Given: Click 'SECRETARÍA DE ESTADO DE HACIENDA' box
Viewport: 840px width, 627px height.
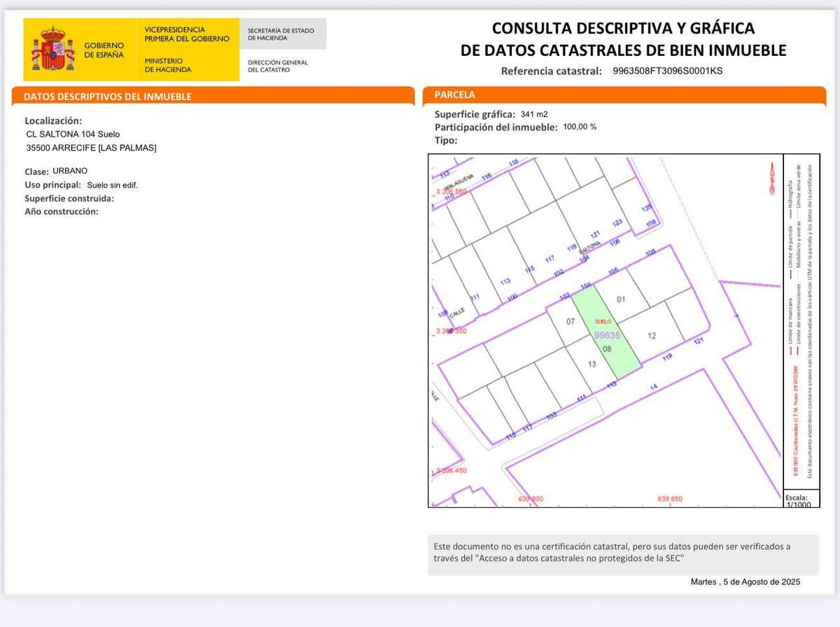Looking at the screenshot, I should click(x=283, y=34).
